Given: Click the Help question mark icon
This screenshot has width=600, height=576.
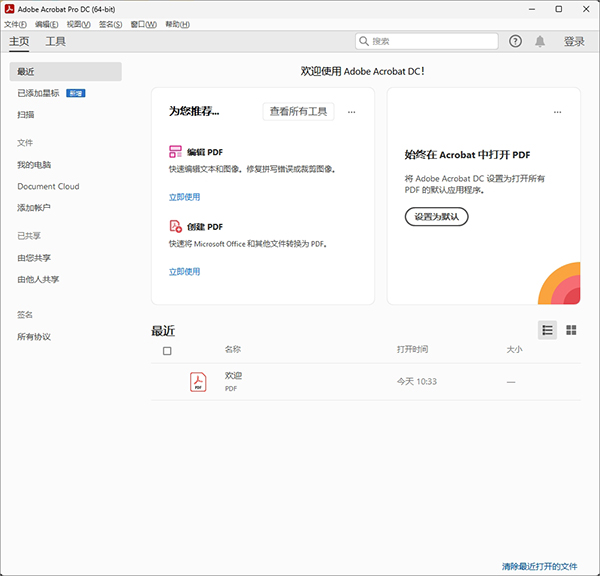Looking at the screenshot, I should tap(515, 41).
